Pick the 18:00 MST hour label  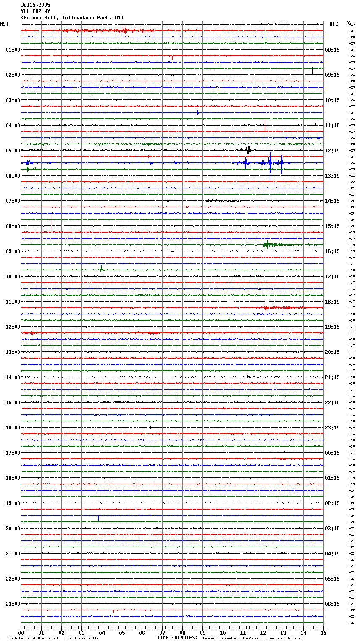(x=13, y=478)
